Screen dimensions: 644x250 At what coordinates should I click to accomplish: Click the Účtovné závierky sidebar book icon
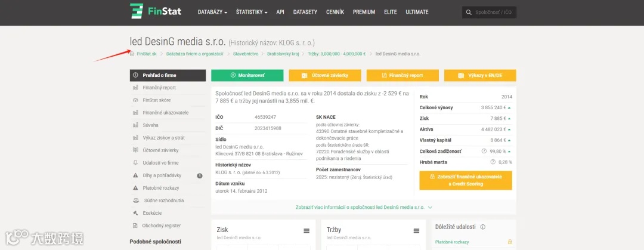(x=135, y=150)
